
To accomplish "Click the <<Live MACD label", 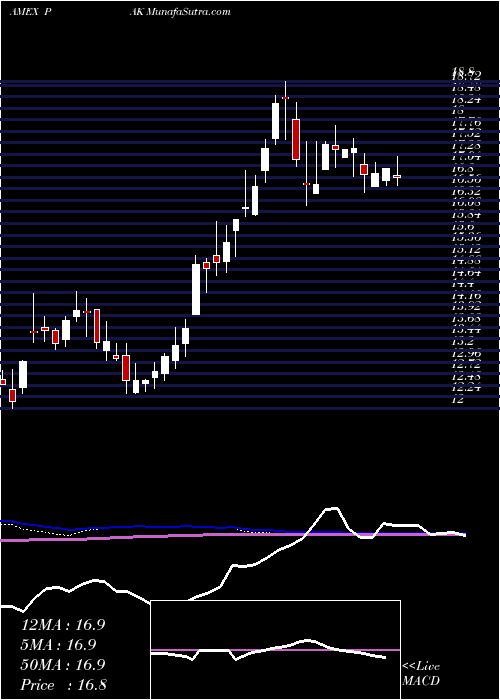I will click(421, 674).
